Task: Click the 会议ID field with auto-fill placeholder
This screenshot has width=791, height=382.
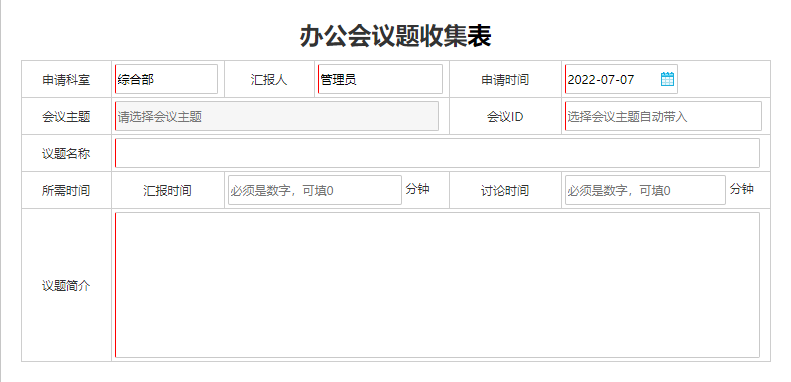Action: 663,116
